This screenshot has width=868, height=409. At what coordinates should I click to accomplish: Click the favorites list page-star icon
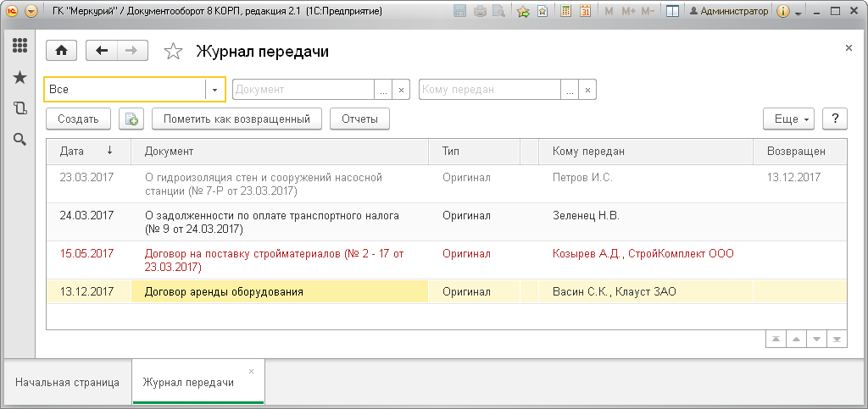[542, 11]
